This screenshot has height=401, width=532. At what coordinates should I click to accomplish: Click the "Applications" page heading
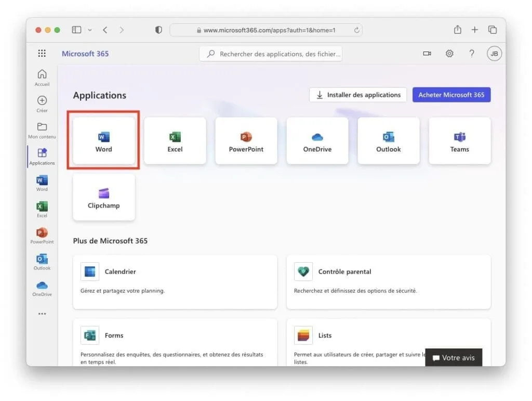(100, 95)
